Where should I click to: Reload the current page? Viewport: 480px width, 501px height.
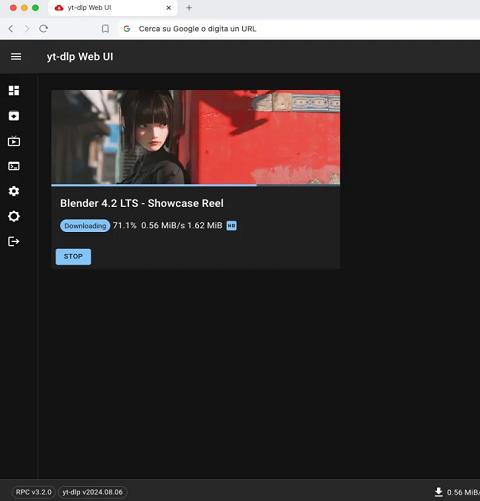pos(43,29)
